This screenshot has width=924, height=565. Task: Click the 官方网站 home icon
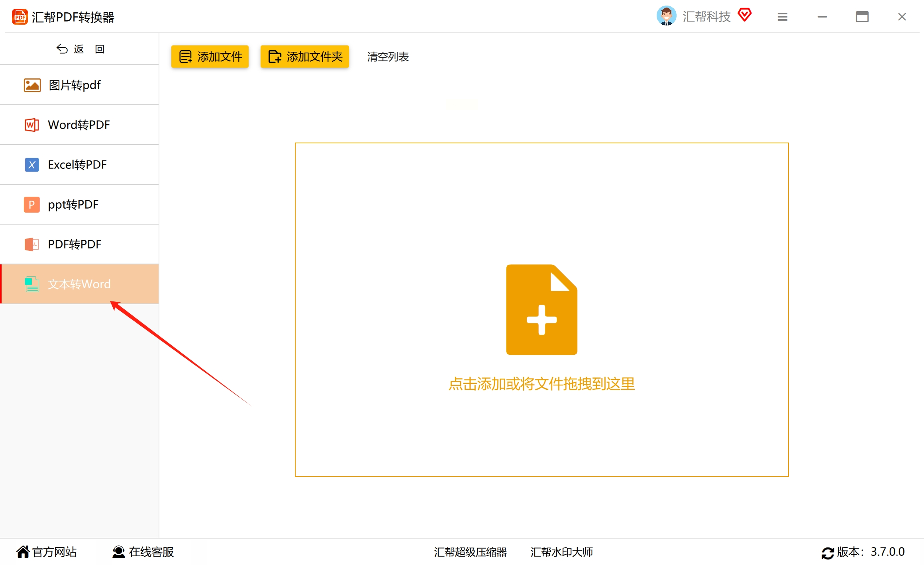pos(23,552)
